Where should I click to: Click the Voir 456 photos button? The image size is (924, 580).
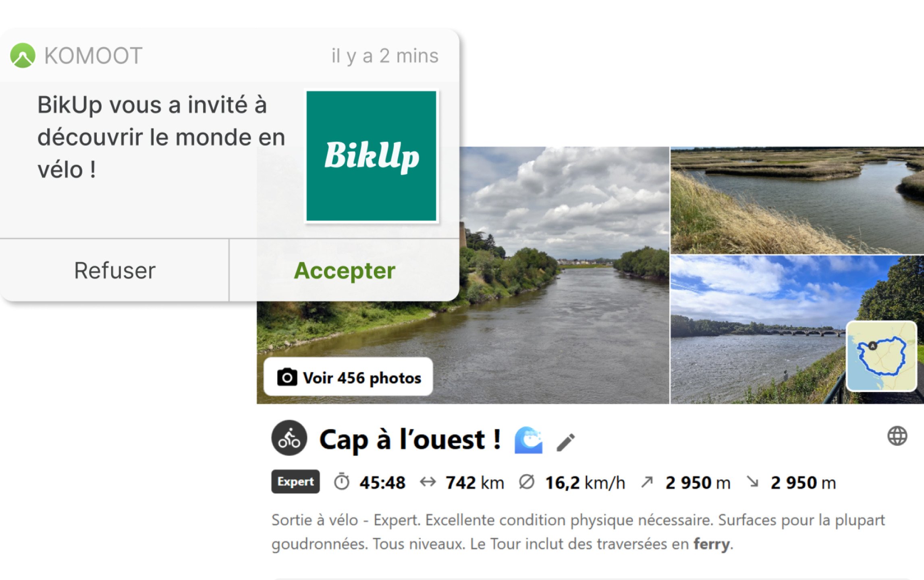point(348,377)
